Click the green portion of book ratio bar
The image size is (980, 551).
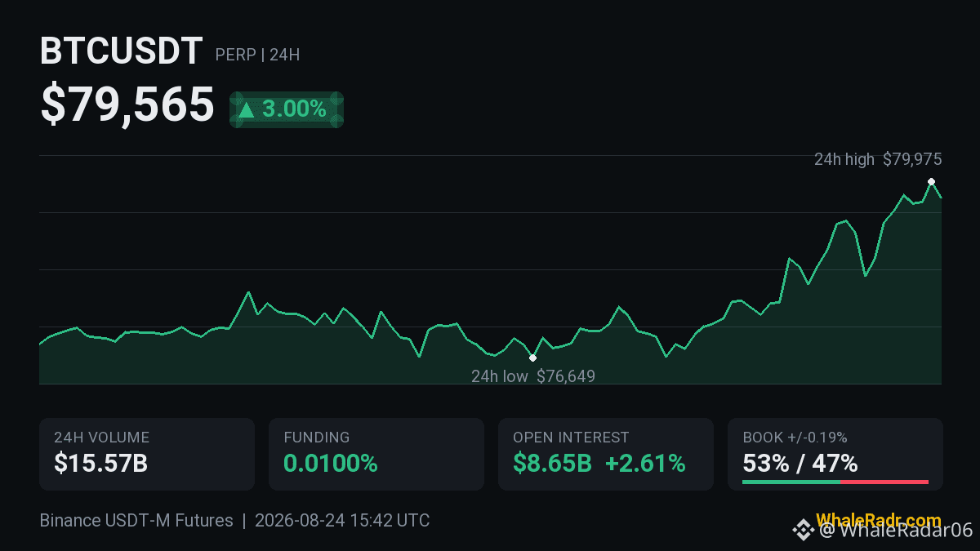click(x=791, y=482)
